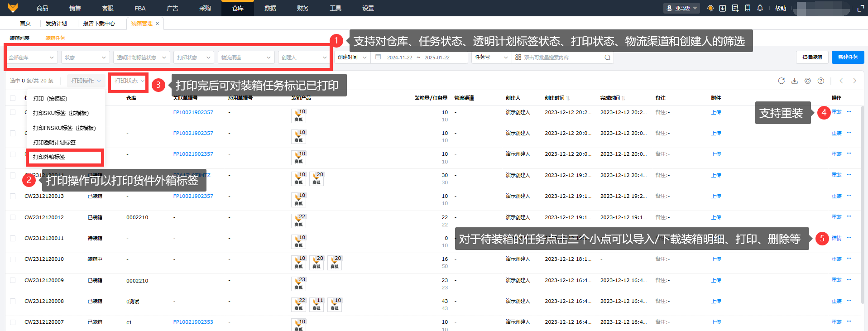Open the FBA top menu
This screenshot has height=331, width=868.
click(x=140, y=8)
